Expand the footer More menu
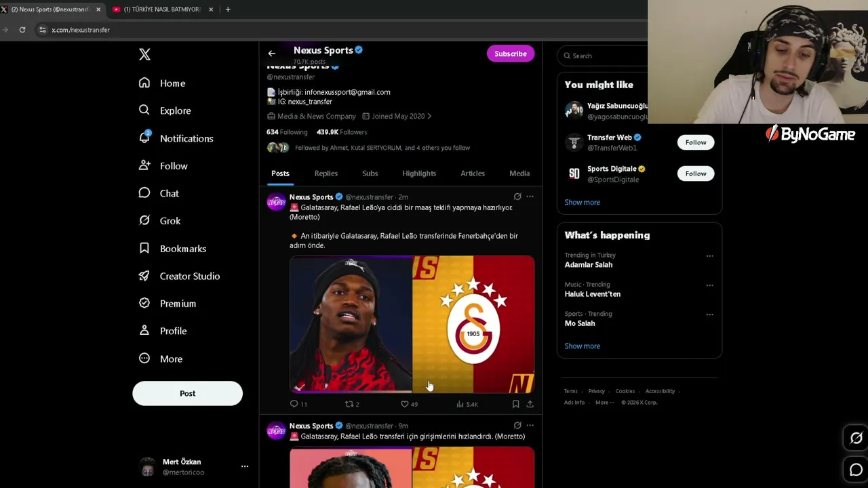This screenshot has height=488, width=868. pos(604,403)
